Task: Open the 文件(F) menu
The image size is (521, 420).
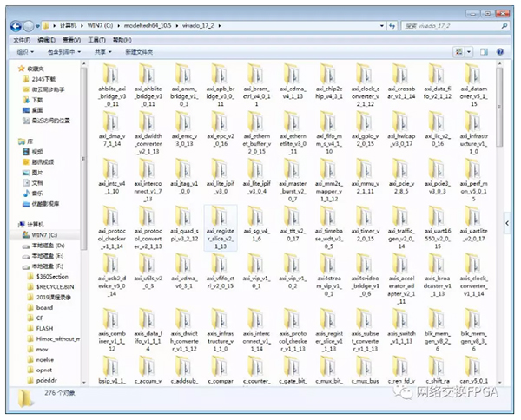Action: click(x=22, y=41)
